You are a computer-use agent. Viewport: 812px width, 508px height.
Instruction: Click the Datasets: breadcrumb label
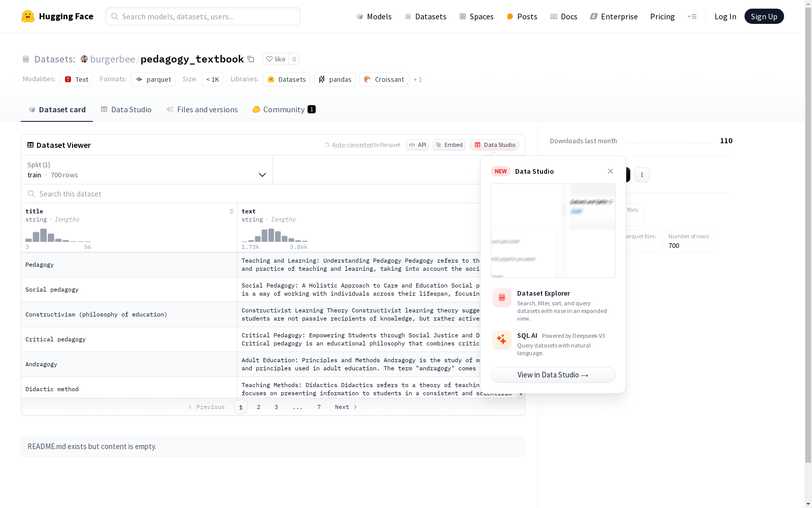point(55,59)
